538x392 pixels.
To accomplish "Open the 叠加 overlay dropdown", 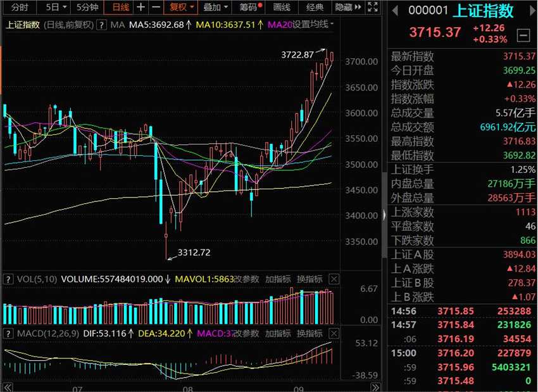I will coord(215,8).
